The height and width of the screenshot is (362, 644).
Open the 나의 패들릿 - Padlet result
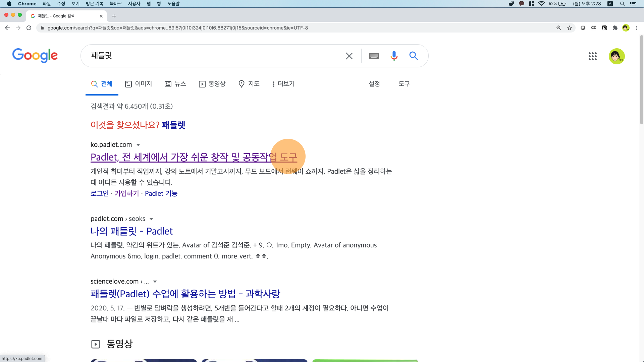[x=131, y=231]
